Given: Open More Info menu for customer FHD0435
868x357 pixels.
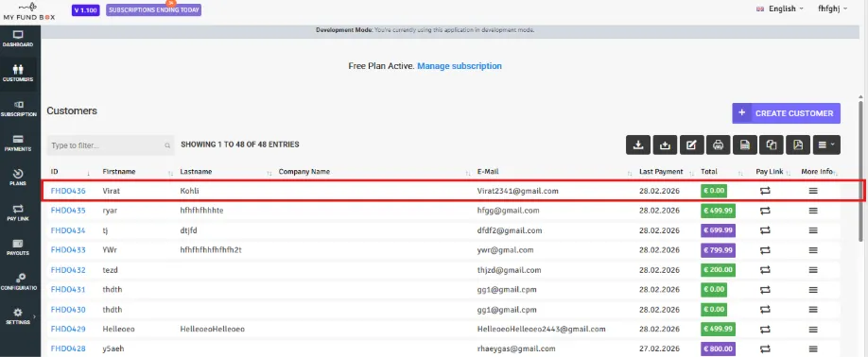Looking at the screenshot, I should [x=813, y=211].
